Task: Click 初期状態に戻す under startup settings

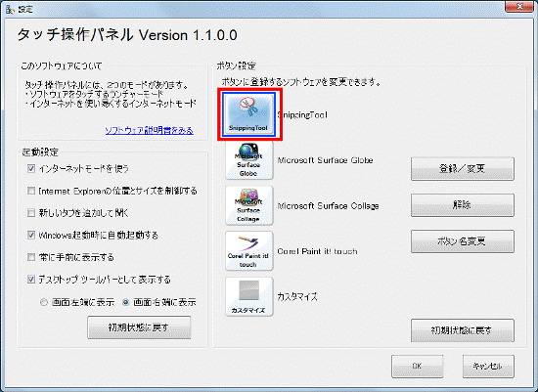Action: tap(139, 327)
